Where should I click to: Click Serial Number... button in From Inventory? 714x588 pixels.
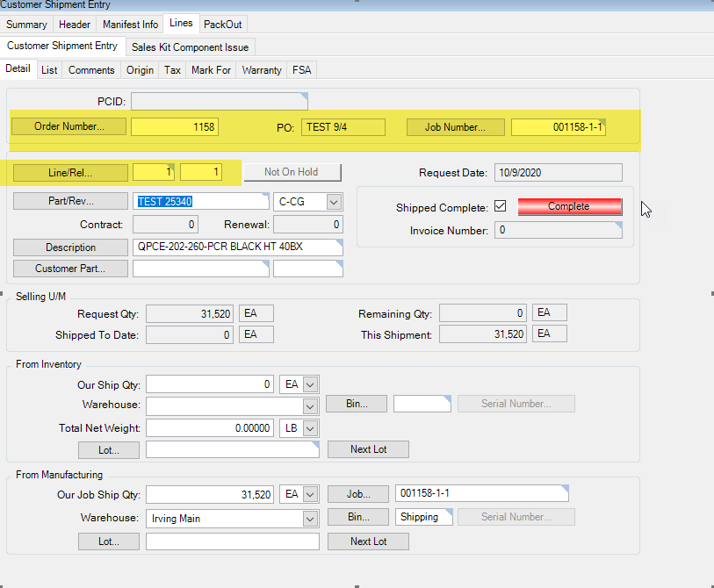tap(516, 404)
